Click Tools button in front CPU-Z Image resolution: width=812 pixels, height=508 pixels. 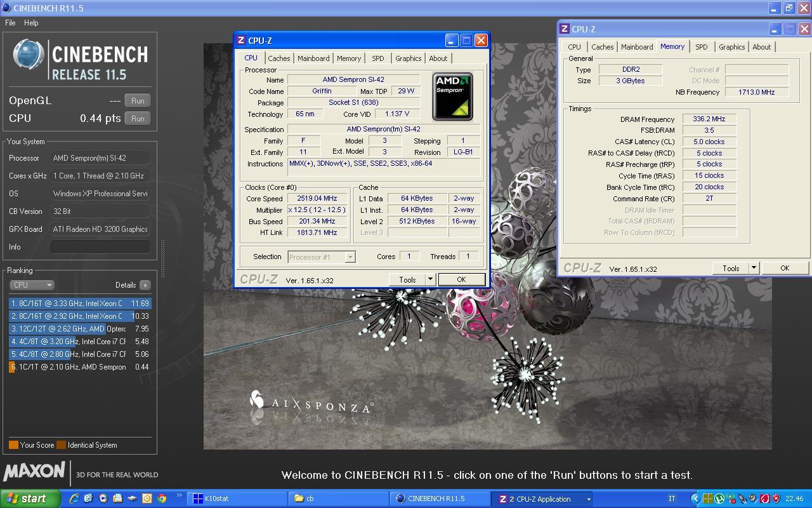407,279
